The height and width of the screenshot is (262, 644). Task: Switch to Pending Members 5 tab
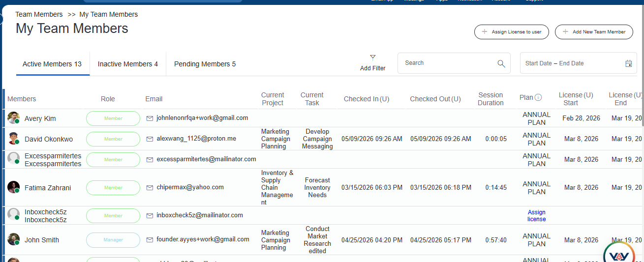coord(205,64)
